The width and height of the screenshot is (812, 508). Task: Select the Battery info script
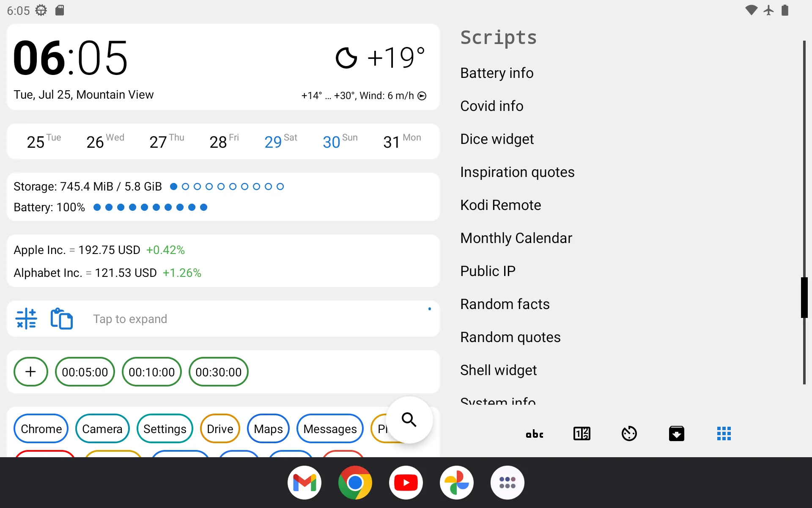[497, 72]
